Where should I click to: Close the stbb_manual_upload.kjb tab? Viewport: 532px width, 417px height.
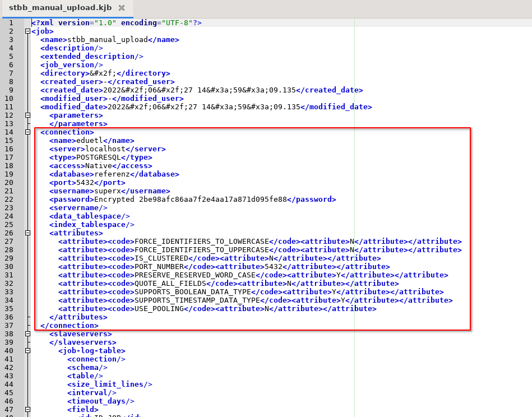122,8
